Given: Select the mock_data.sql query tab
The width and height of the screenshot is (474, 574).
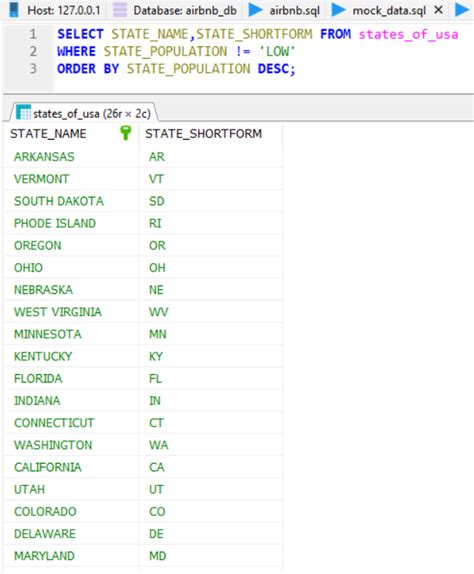Looking at the screenshot, I should pyautogui.click(x=388, y=10).
